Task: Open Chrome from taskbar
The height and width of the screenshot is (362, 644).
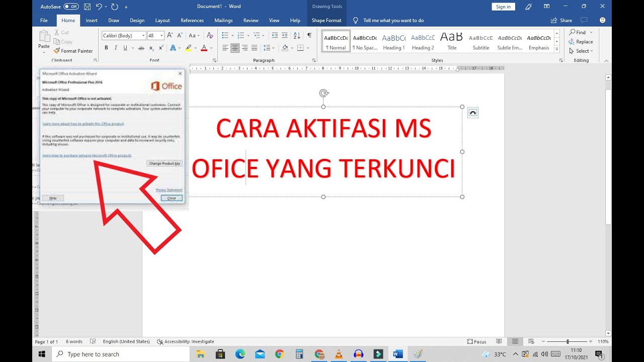Action: point(279,354)
